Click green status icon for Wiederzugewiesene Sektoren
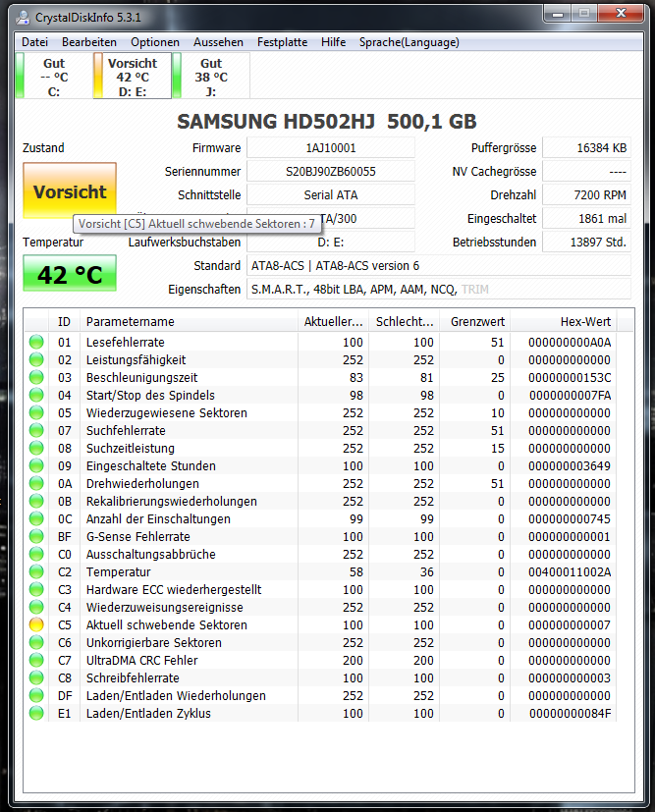This screenshot has height=812, width=655. coord(36,412)
